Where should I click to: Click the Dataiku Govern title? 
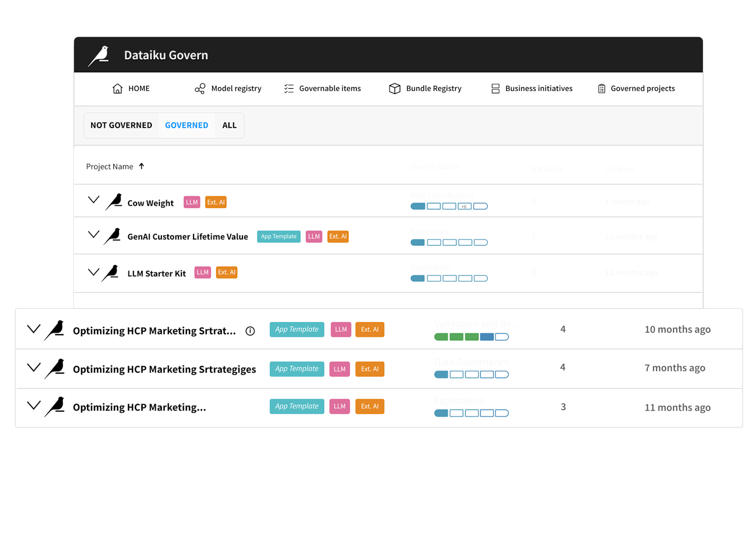pos(166,55)
